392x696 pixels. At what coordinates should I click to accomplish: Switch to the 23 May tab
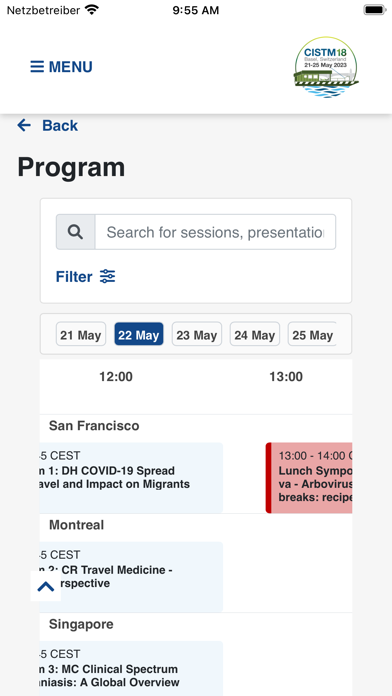pos(197,334)
